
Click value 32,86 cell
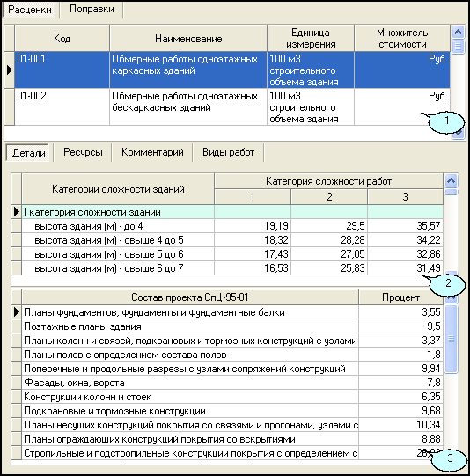point(406,254)
